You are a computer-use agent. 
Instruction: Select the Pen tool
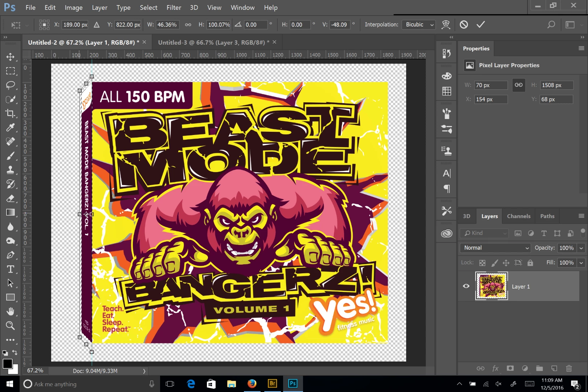point(10,255)
